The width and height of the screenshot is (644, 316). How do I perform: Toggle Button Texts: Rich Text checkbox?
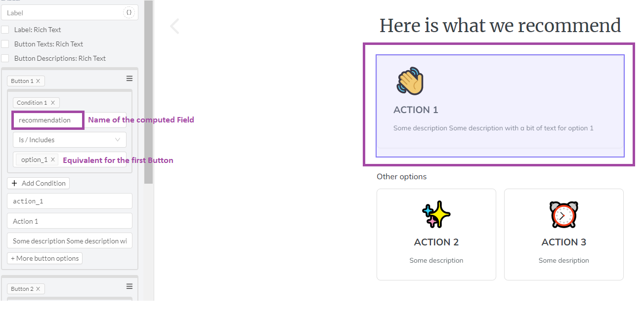tap(5, 44)
